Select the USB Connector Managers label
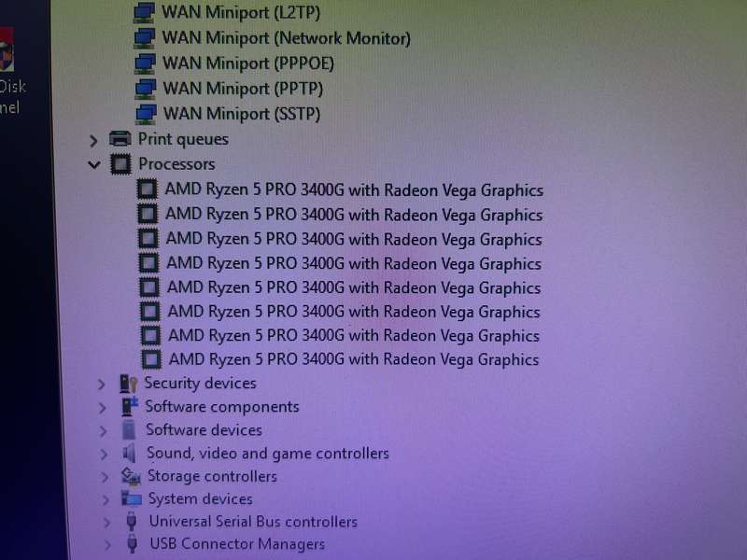 point(237,544)
